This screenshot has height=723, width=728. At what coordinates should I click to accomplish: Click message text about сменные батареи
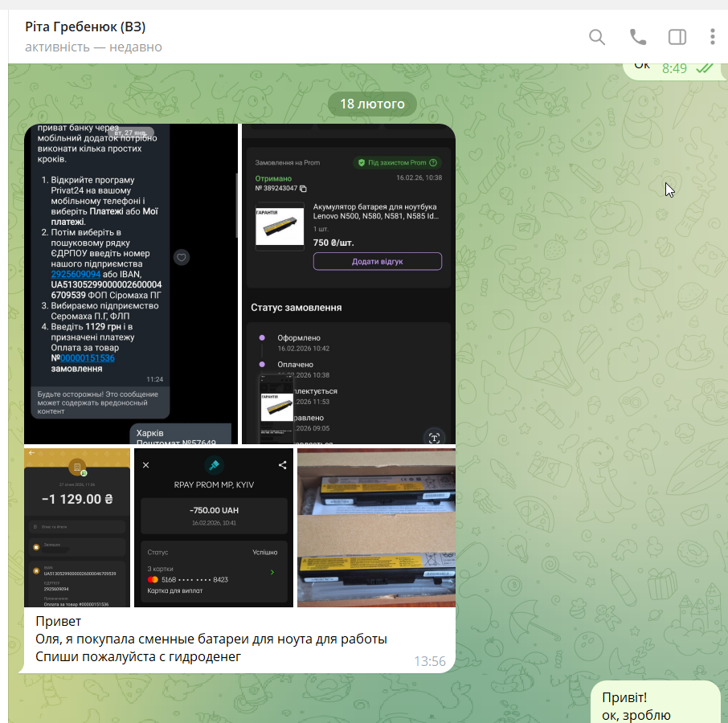pyautogui.click(x=211, y=639)
